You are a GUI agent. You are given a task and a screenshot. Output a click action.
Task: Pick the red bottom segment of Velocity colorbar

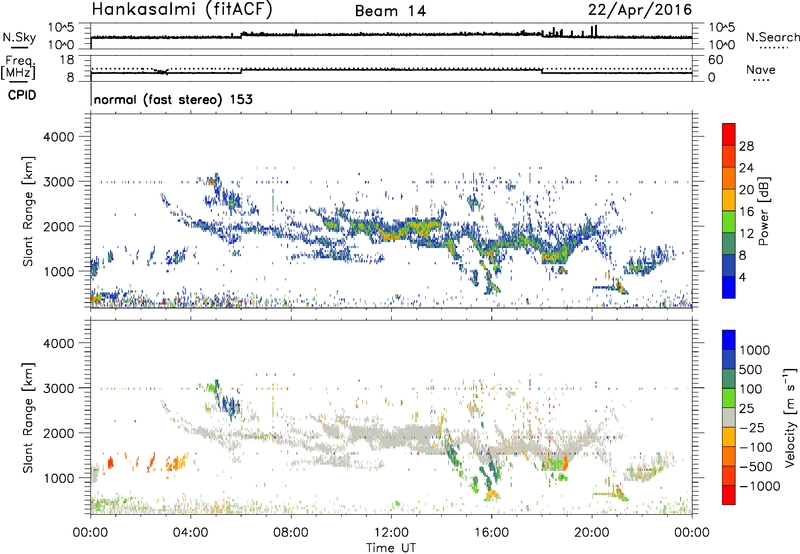[x=729, y=495]
